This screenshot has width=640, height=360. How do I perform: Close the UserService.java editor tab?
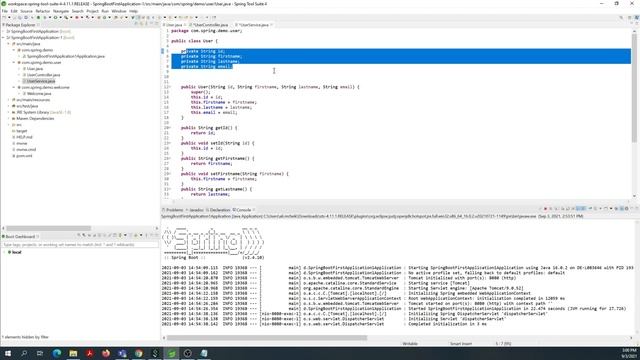[271, 25]
